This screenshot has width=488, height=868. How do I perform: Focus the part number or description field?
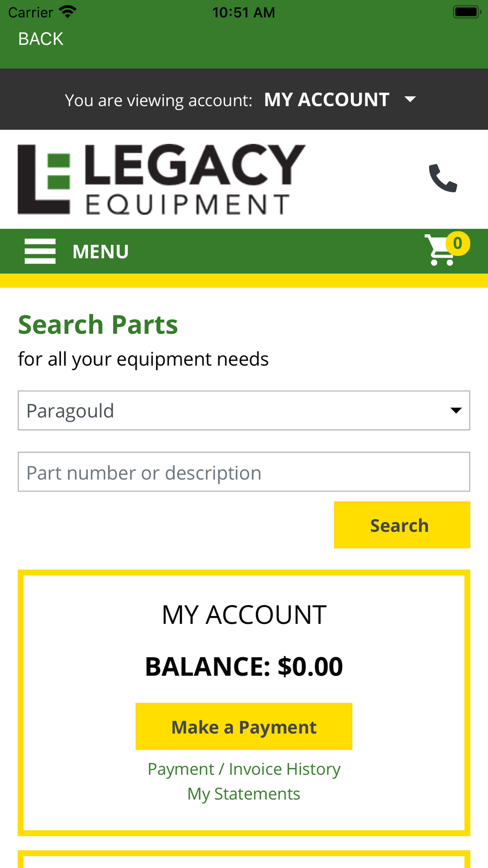[x=244, y=472]
